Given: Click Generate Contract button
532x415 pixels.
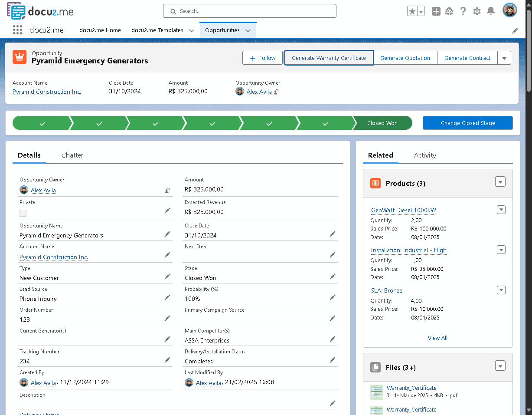Looking at the screenshot, I should coord(467,58).
